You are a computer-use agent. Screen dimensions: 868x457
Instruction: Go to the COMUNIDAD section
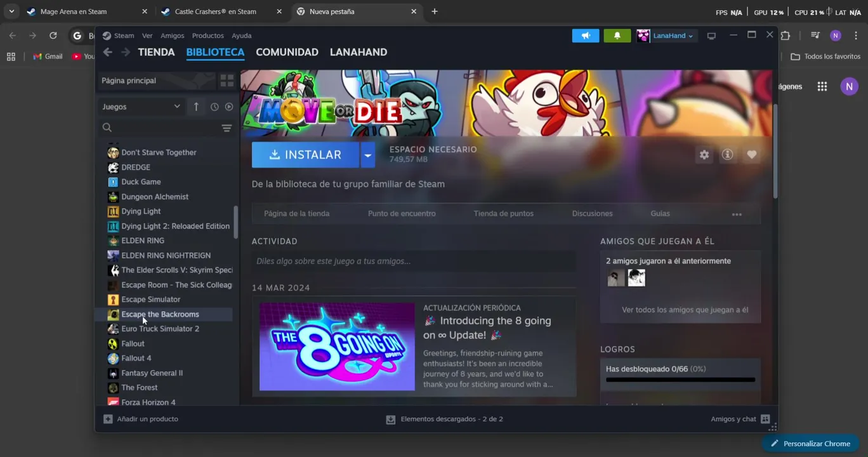click(x=287, y=52)
